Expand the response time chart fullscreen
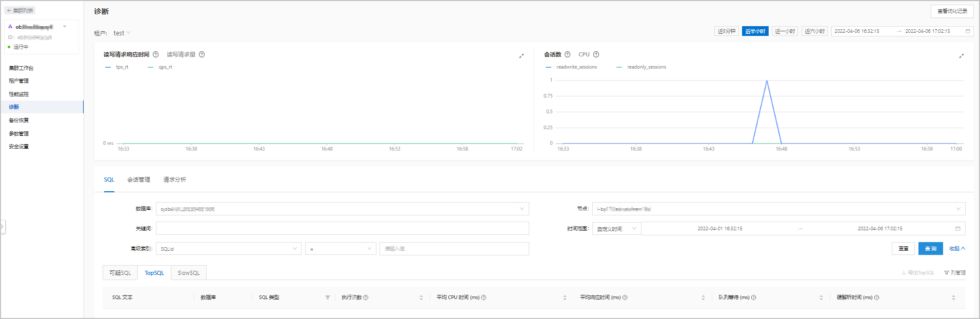Viewport: 980px width, 319px height. pos(522,56)
